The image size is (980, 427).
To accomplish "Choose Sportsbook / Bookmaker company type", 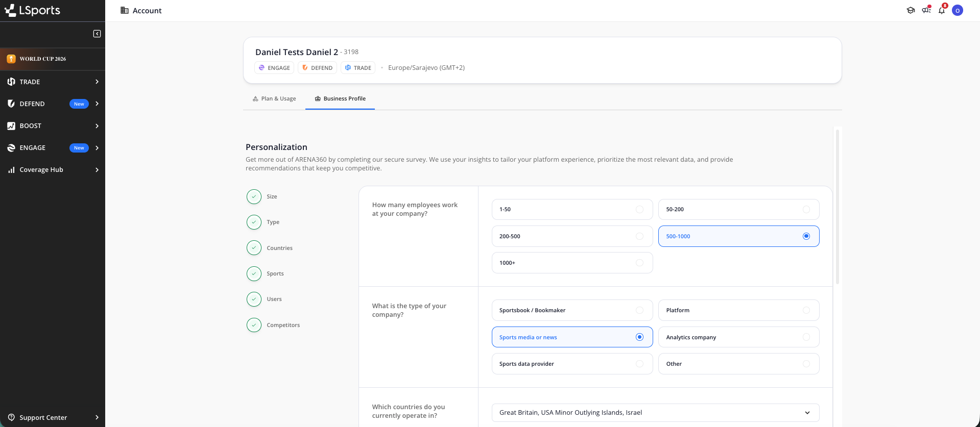I will coord(572,310).
